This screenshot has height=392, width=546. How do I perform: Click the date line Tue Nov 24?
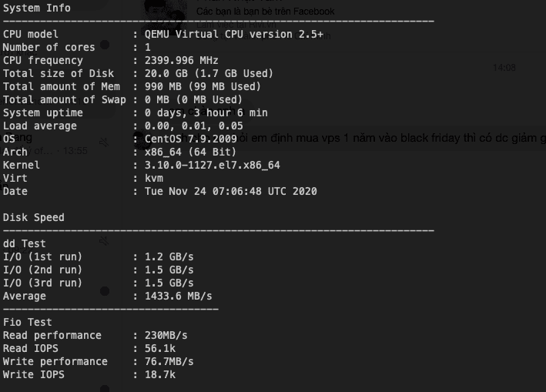(231, 191)
